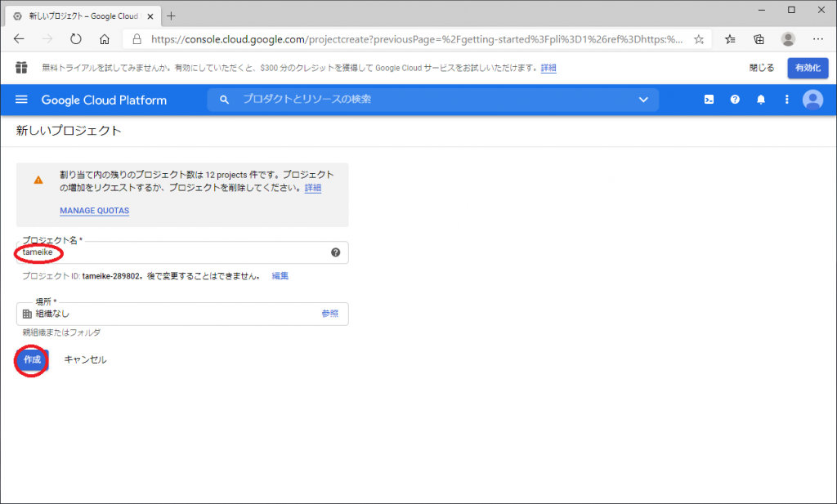Click the project name input field
This screenshot has width=837, height=504.
tap(180, 252)
